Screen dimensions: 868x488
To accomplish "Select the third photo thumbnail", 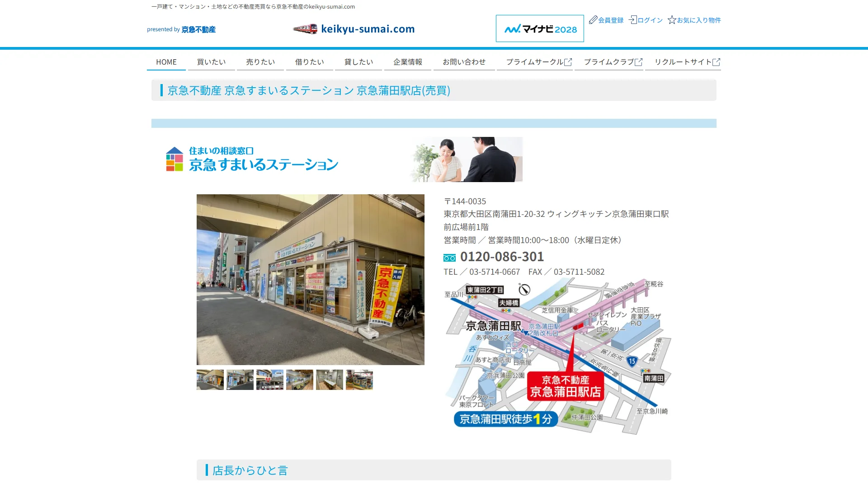I will pos(270,380).
